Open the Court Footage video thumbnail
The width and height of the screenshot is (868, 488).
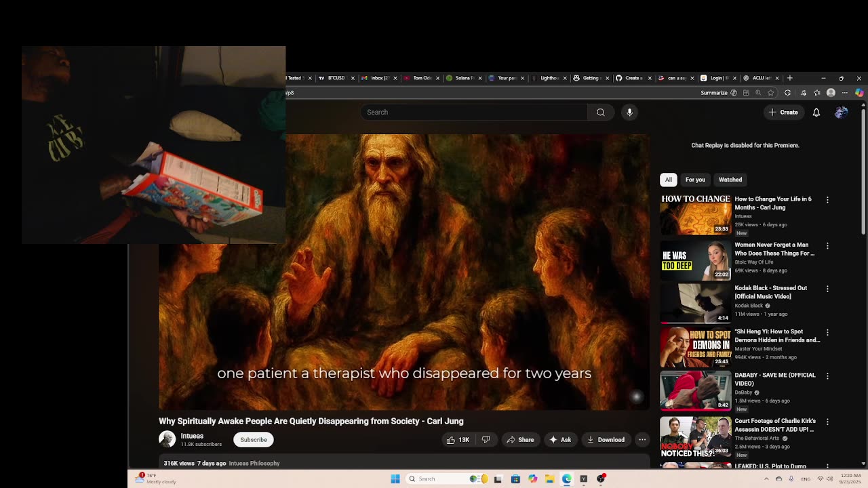point(696,436)
